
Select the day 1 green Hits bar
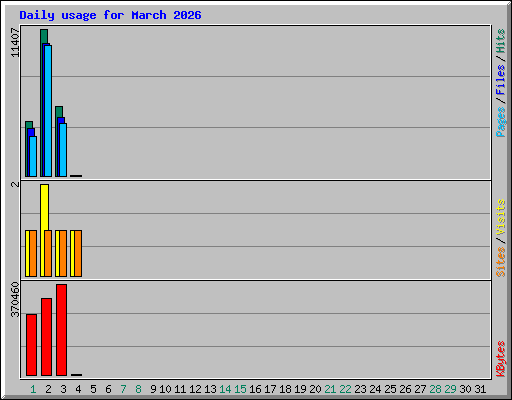click(x=29, y=125)
